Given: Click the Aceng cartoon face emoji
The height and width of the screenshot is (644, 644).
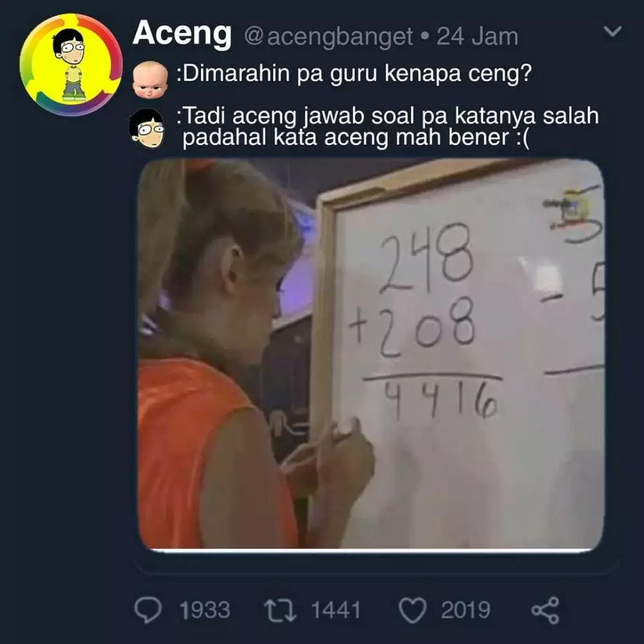Looking at the screenshot, I should tap(147, 128).
